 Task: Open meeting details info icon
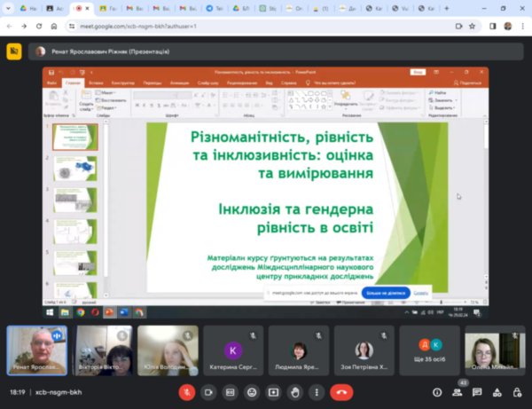pos(437,391)
